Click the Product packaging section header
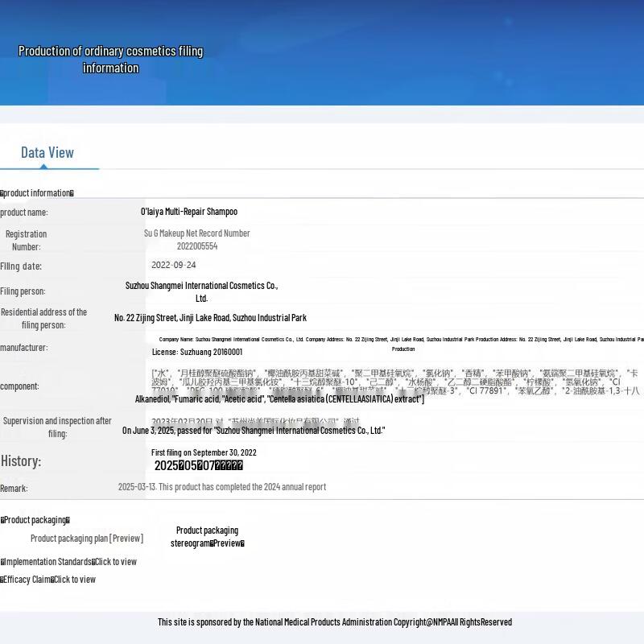The height and width of the screenshot is (644, 644). [35, 520]
